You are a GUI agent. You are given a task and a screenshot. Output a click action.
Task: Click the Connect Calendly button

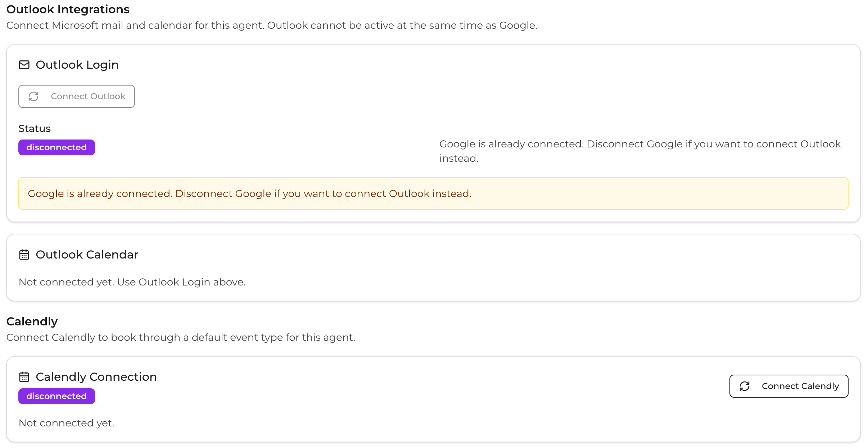(x=788, y=386)
